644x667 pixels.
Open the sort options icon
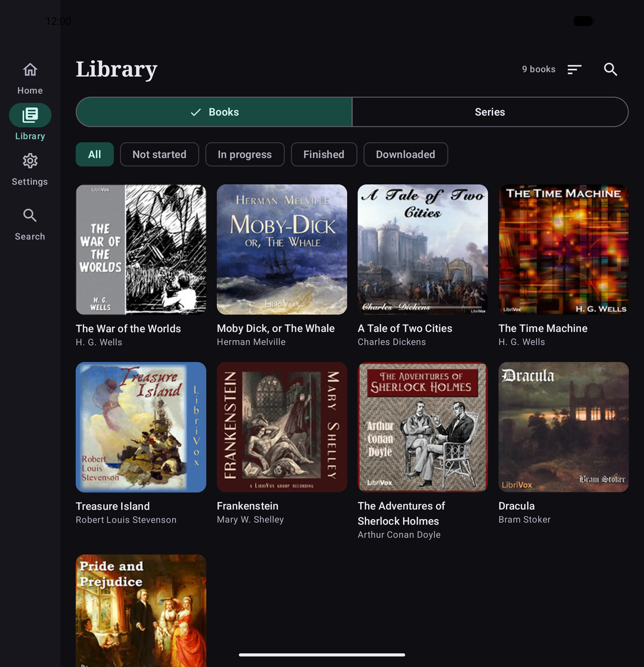click(574, 69)
